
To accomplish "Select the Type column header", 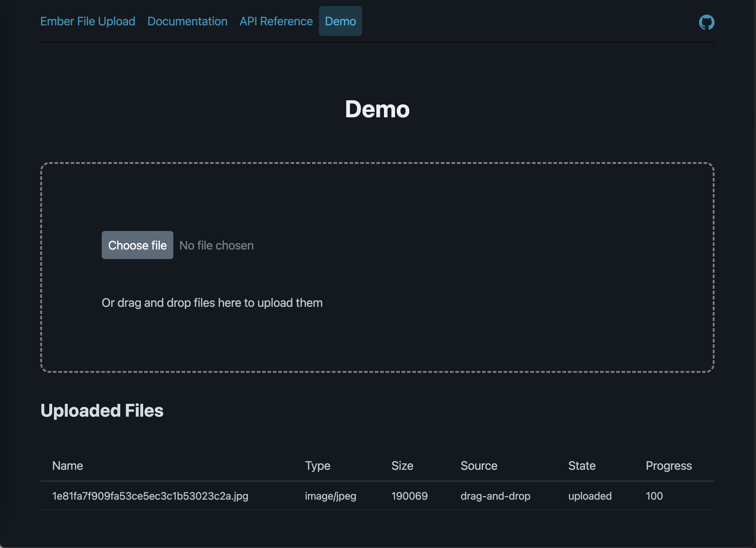I will [317, 466].
